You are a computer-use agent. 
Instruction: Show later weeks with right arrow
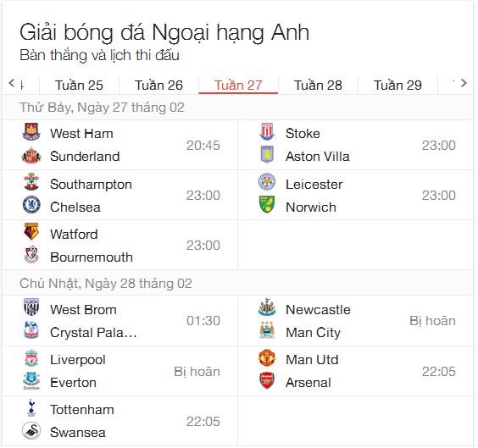pos(464,83)
